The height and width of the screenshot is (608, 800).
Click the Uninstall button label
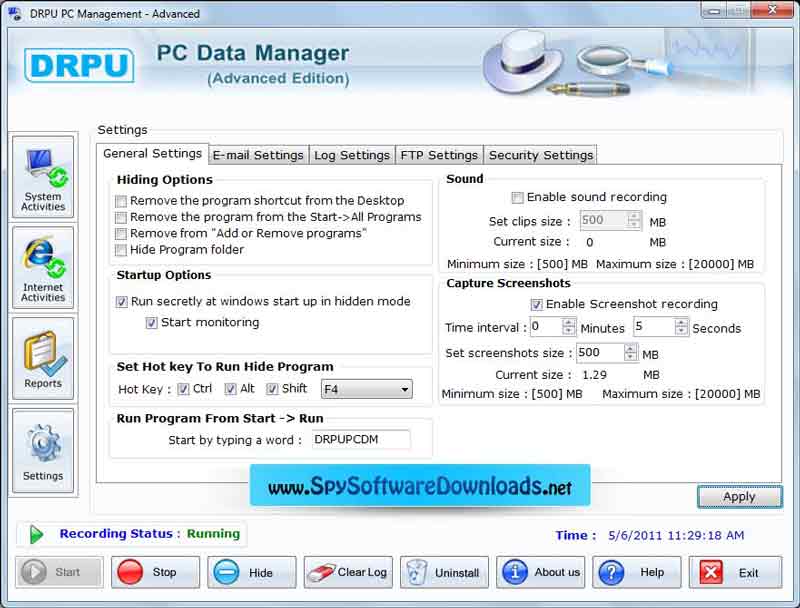pyautogui.click(x=457, y=573)
